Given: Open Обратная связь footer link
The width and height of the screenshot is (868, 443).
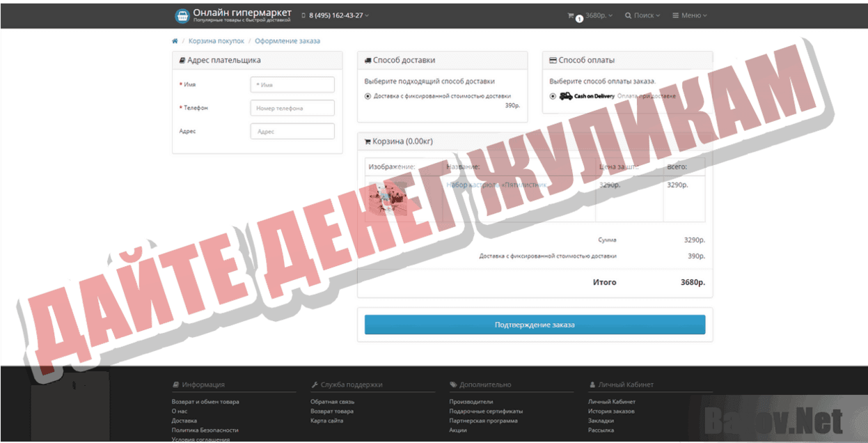Looking at the screenshot, I should click(x=332, y=402).
